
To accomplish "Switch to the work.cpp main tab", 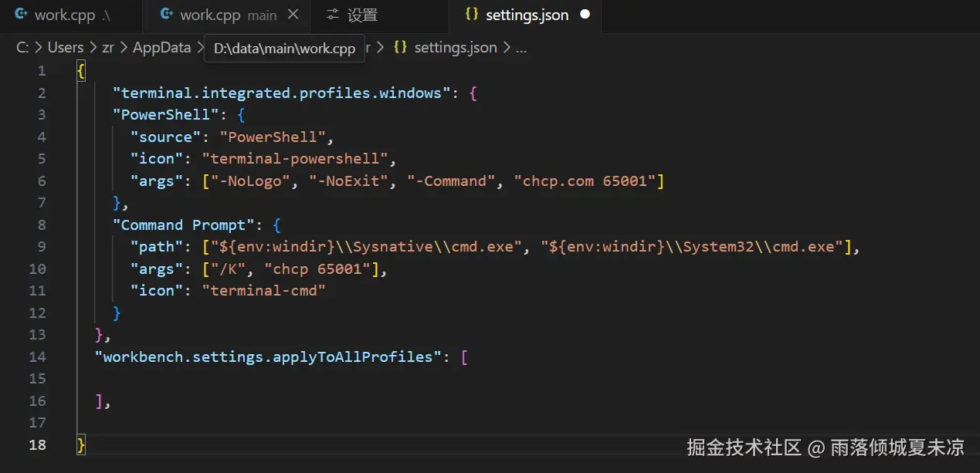I will click(x=226, y=15).
